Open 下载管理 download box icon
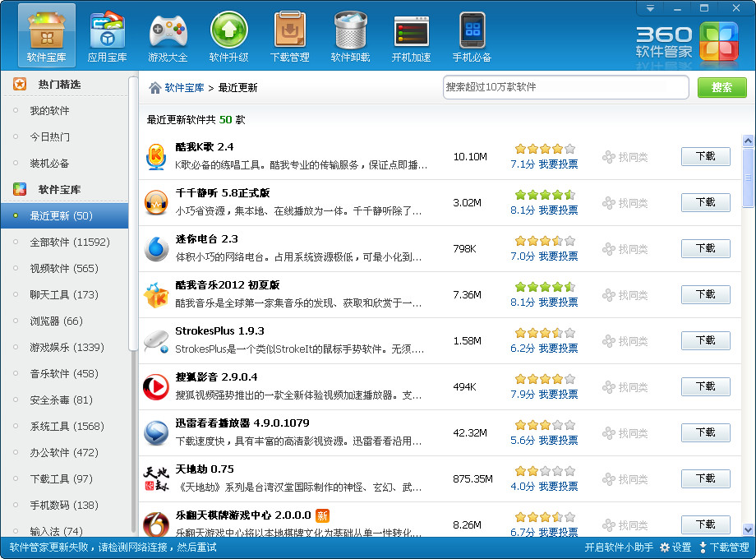The image size is (756, 559). pyautogui.click(x=290, y=35)
